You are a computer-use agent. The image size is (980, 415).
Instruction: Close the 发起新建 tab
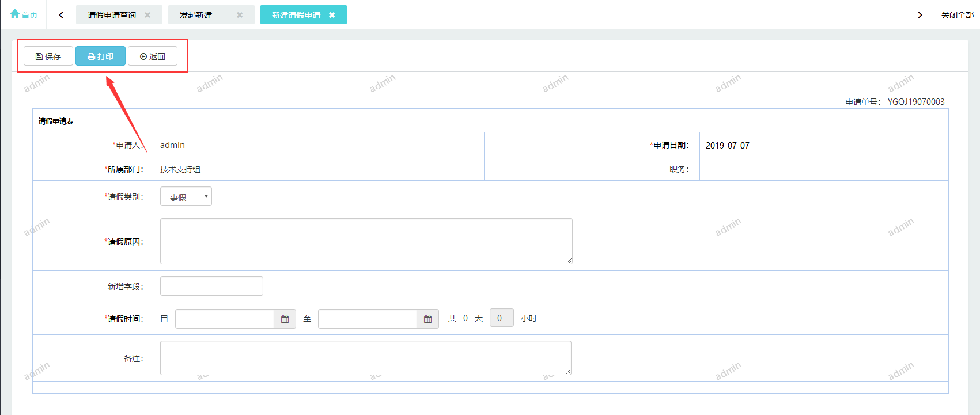click(240, 15)
